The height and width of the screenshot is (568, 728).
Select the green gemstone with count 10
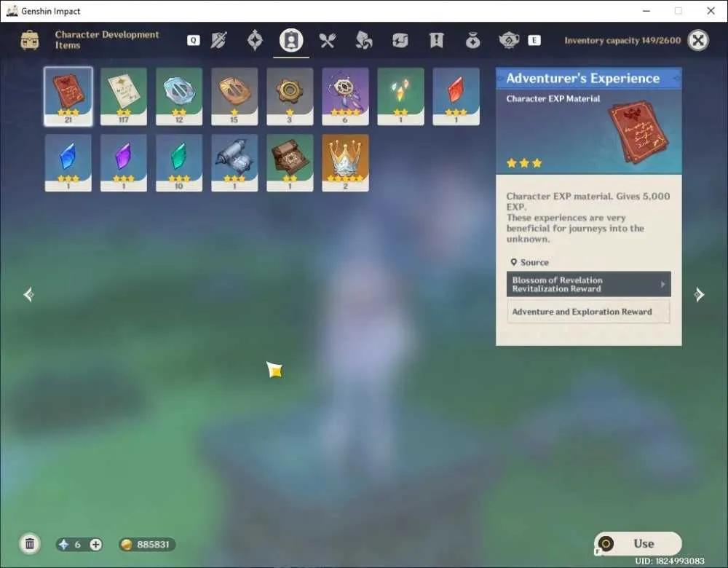[179, 162]
